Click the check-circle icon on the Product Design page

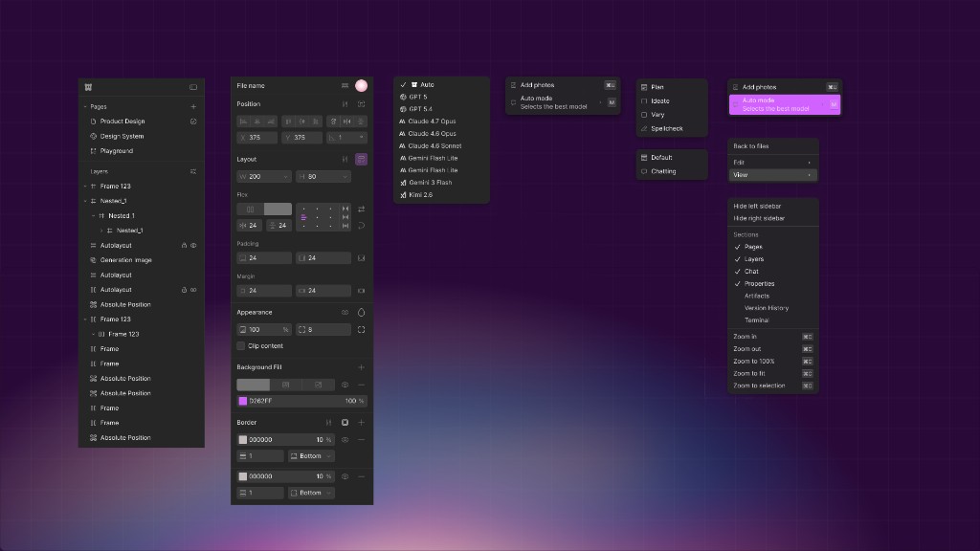click(193, 121)
